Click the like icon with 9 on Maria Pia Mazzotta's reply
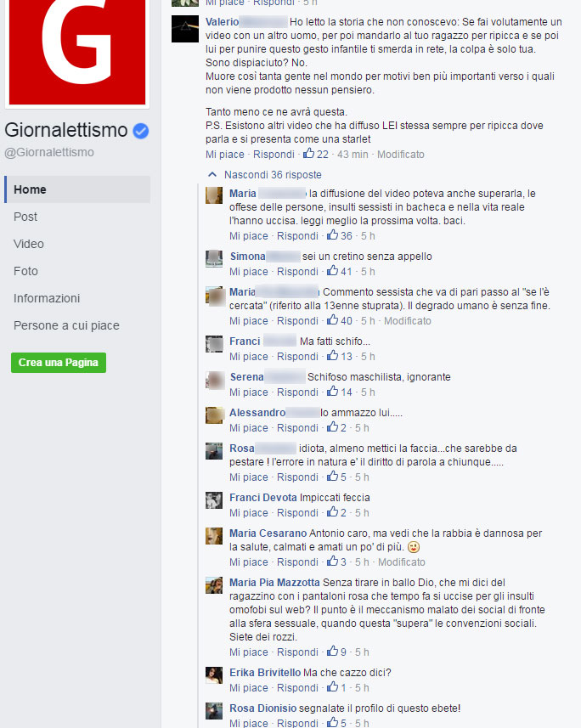This screenshot has height=728, width=581. coord(332,652)
